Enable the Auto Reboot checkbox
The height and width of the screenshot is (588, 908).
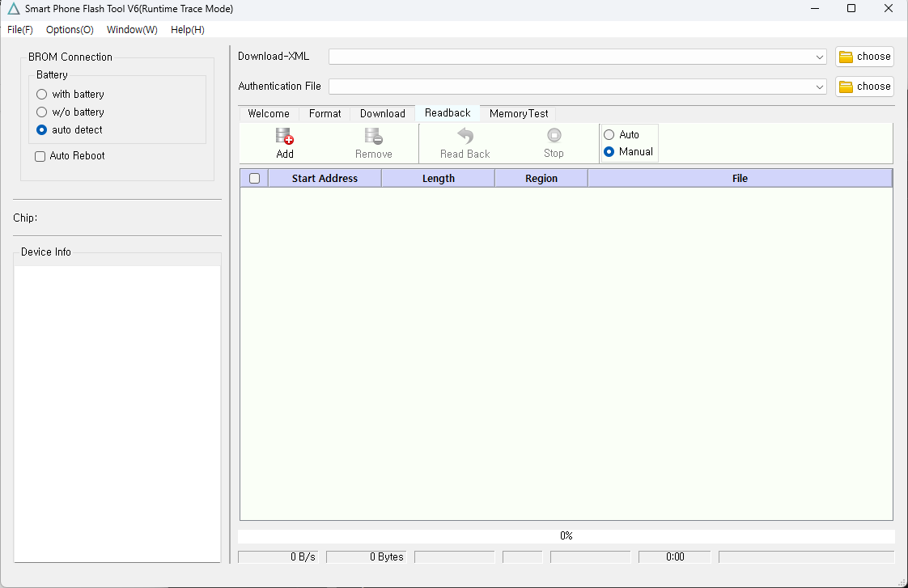click(40, 156)
